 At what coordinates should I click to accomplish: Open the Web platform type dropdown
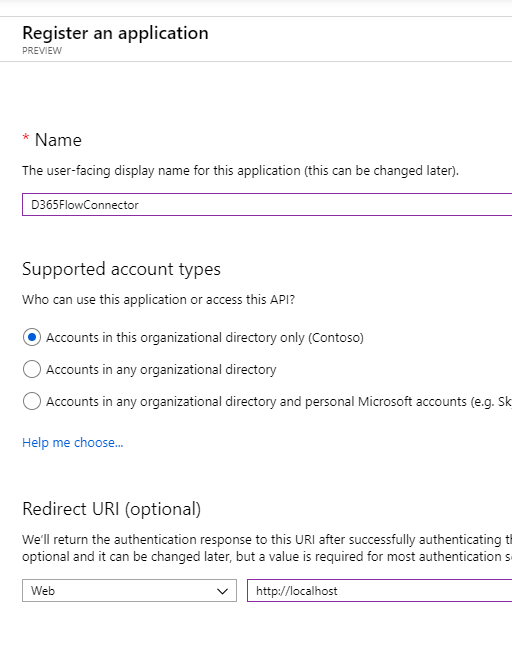pos(129,591)
